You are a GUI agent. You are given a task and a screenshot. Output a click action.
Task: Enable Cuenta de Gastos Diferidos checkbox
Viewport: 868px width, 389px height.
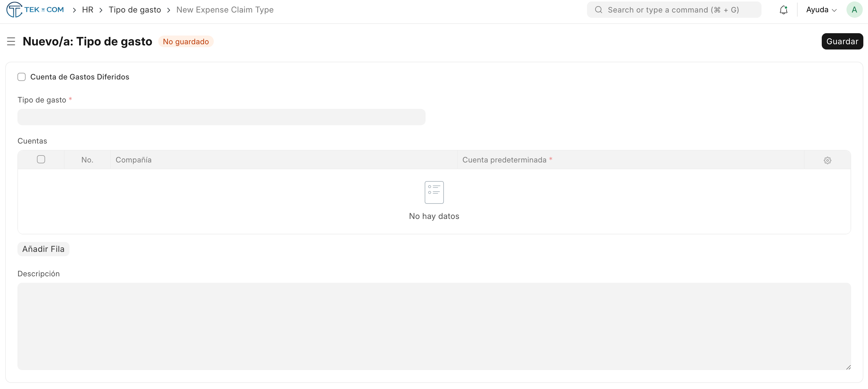(x=22, y=77)
